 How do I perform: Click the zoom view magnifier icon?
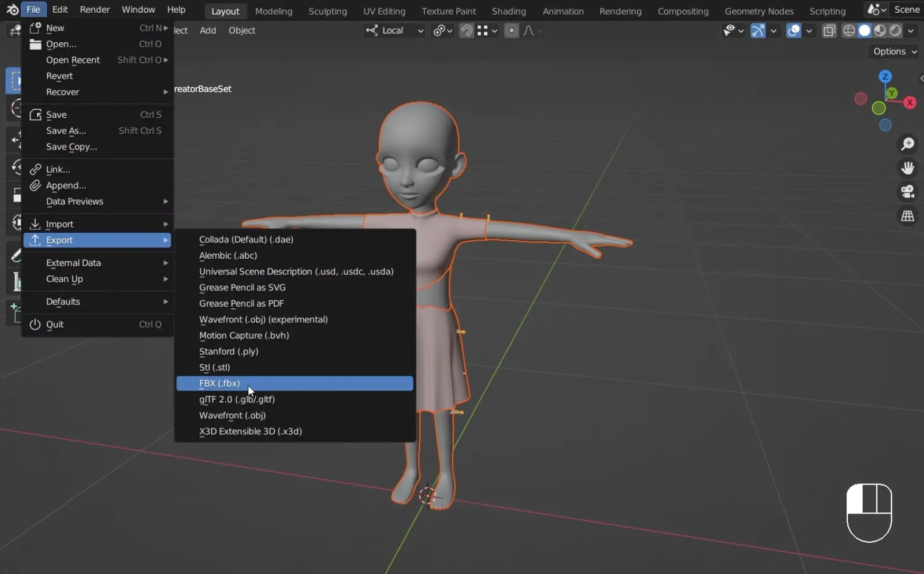[x=908, y=144]
